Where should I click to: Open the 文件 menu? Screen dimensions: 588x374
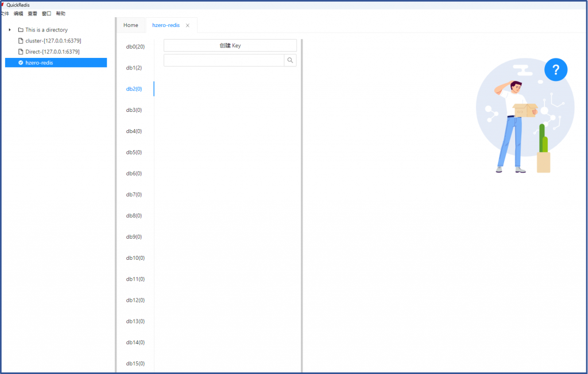(x=5, y=13)
